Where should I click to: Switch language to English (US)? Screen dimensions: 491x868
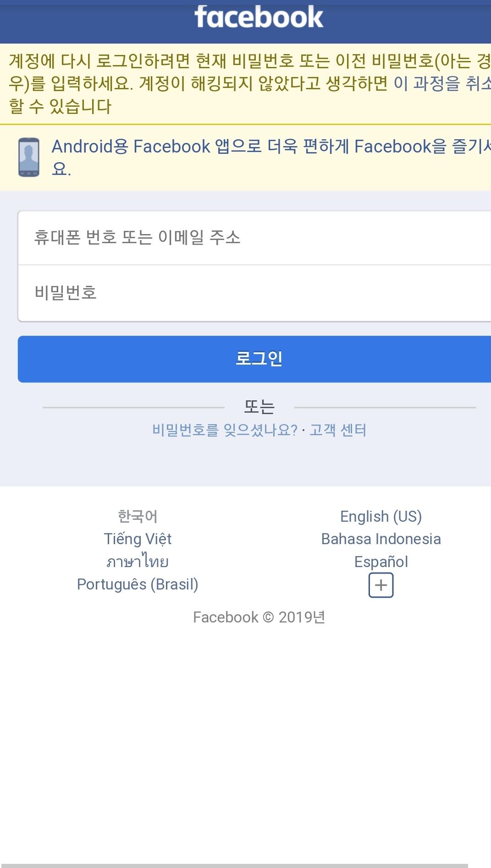point(381,516)
